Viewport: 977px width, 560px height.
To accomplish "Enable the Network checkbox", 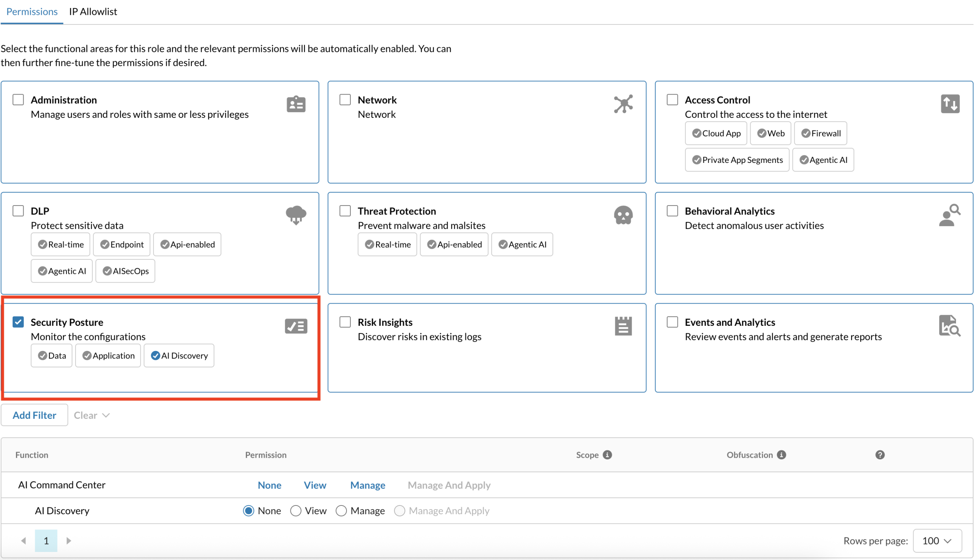I will coord(345,100).
